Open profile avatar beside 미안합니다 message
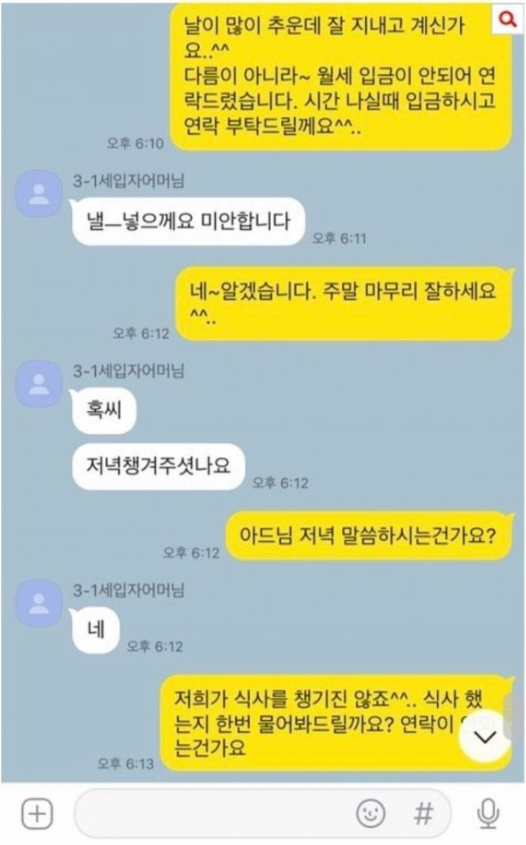This screenshot has width=526, height=845. (x=38, y=194)
